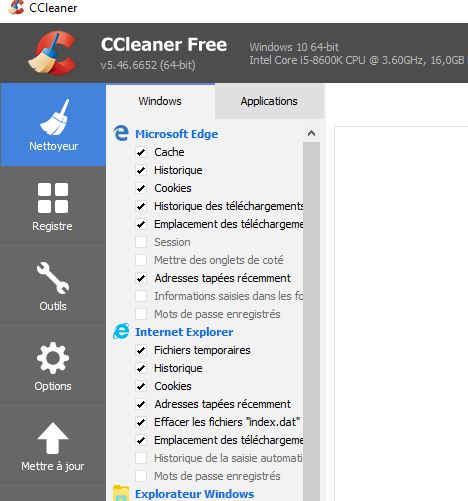Click the scroll up arrow of list
The image size is (468, 501).
pyautogui.click(x=311, y=133)
